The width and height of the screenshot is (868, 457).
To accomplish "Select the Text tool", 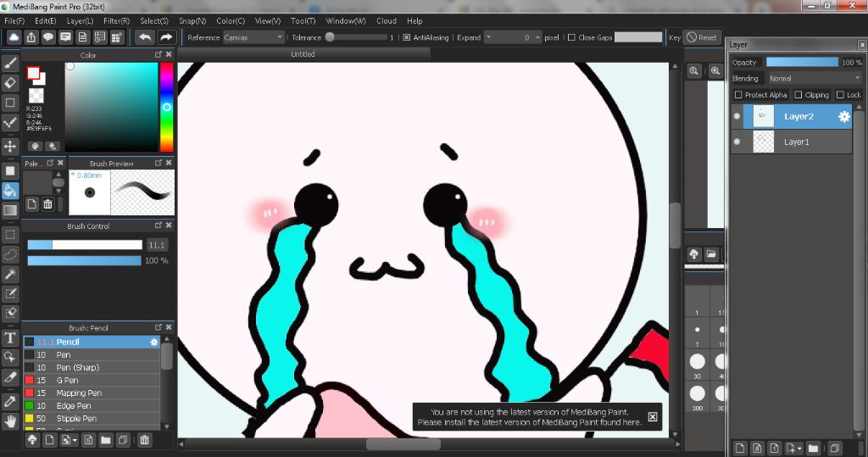I will 10,338.
